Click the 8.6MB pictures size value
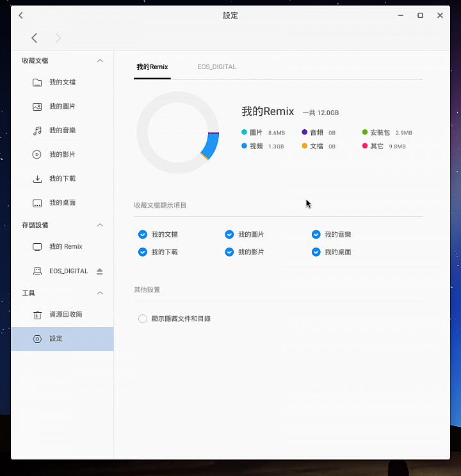 277,133
